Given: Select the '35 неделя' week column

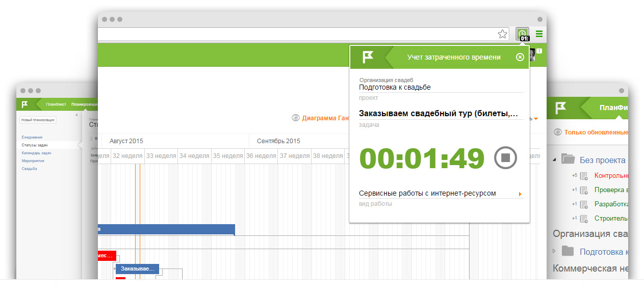Looking at the screenshot, I should [227, 156].
